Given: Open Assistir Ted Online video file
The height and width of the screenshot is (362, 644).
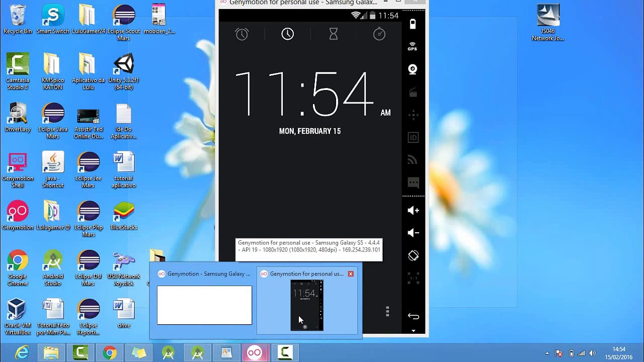Looking at the screenshot, I should [x=88, y=125].
